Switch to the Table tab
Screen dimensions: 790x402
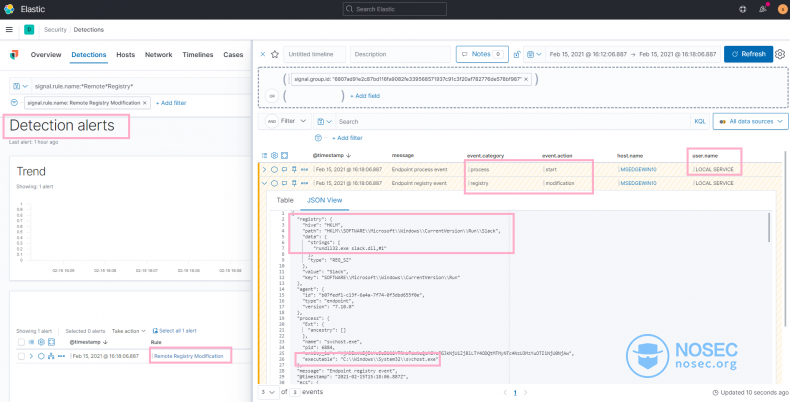[285, 200]
